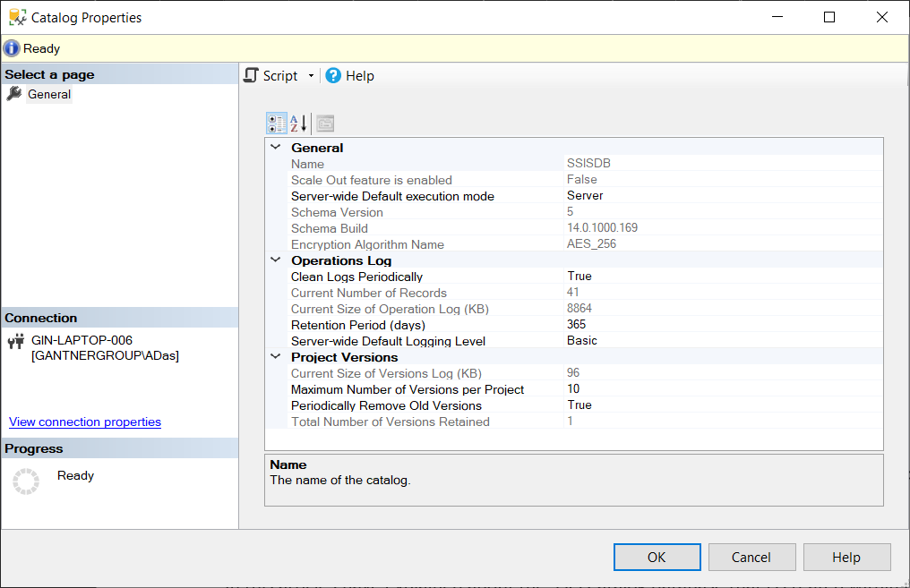Image resolution: width=910 pixels, height=588 pixels.
Task: Collapse the Project Versions category
Action: (x=275, y=357)
